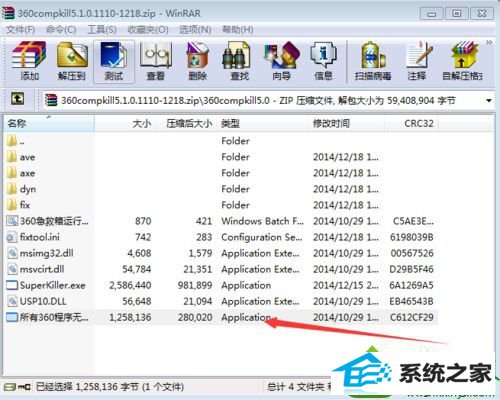This screenshot has width=500, height=400.
Task: Sort by the 修改时间 column header
Action: pyautogui.click(x=347, y=123)
